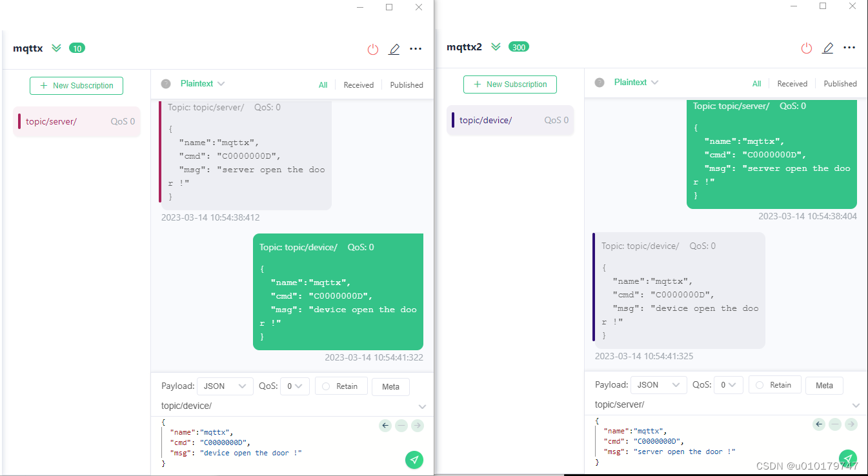
Task: Click unread count badge 300 in mqttx2
Action: click(518, 46)
